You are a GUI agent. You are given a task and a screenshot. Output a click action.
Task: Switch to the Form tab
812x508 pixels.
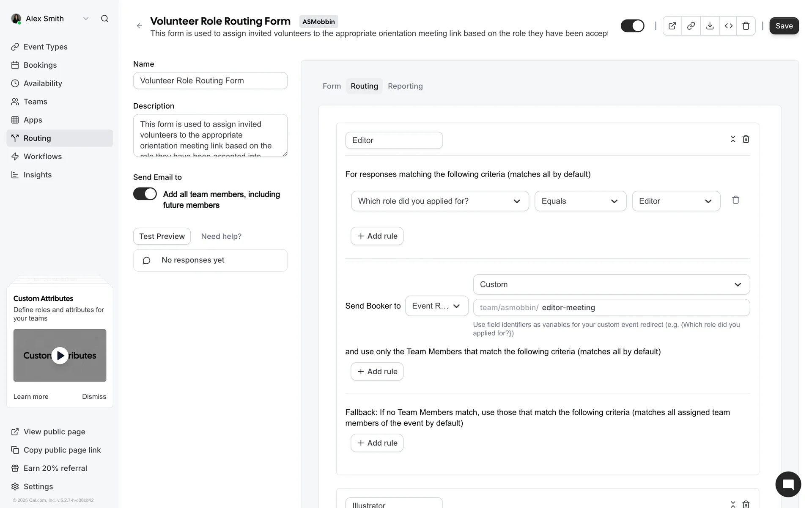tap(332, 86)
